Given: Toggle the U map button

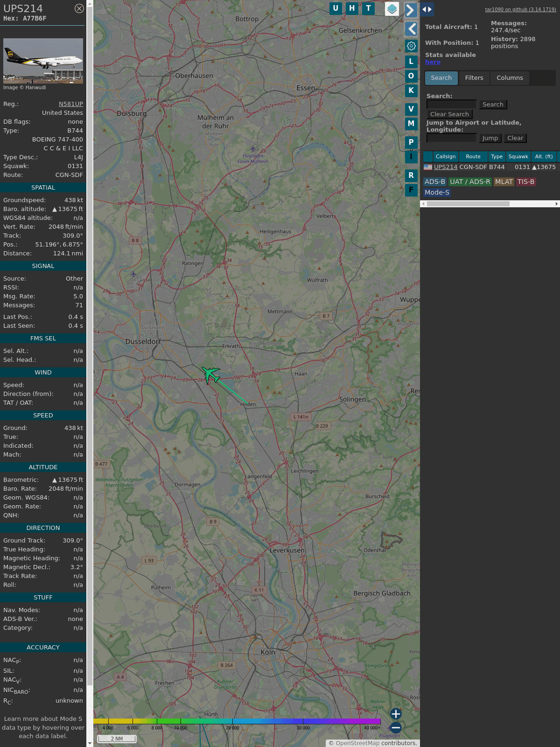Looking at the screenshot, I should [336, 8].
